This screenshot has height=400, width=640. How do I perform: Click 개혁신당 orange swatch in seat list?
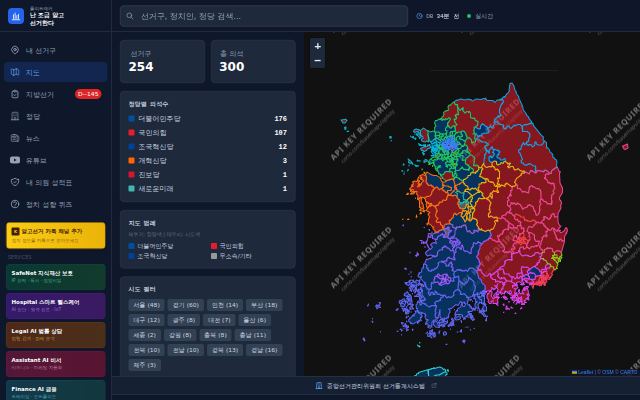(x=131, y=160)
